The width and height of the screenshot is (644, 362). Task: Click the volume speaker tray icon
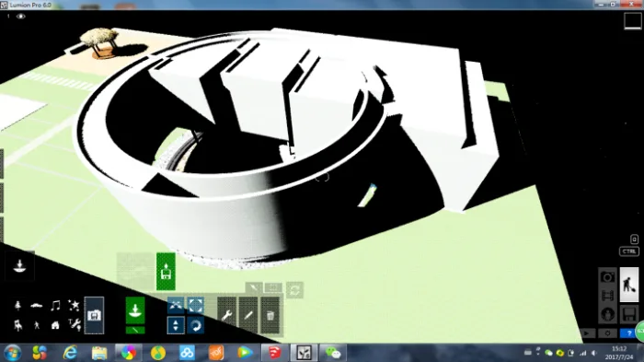(x=594, y=353)
